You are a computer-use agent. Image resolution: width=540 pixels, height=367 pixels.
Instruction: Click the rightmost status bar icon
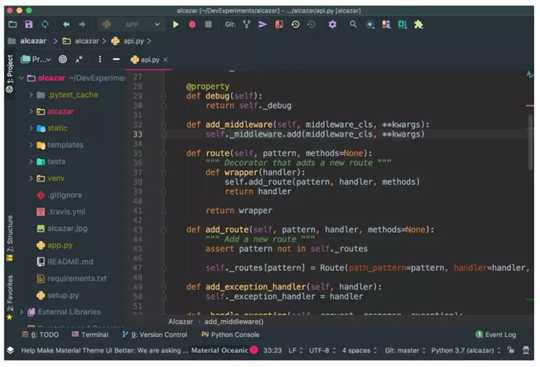tap(526, 350)
